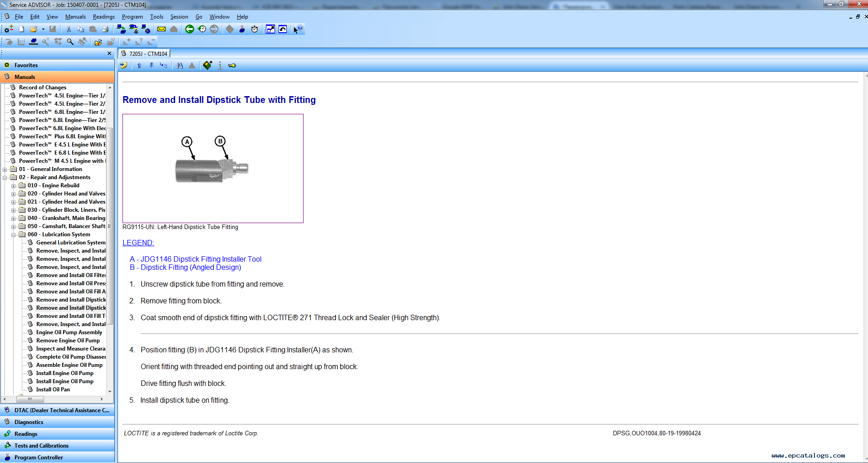Click the restore window undo icon
Screen dimensions: 868x463
[283, 29]
